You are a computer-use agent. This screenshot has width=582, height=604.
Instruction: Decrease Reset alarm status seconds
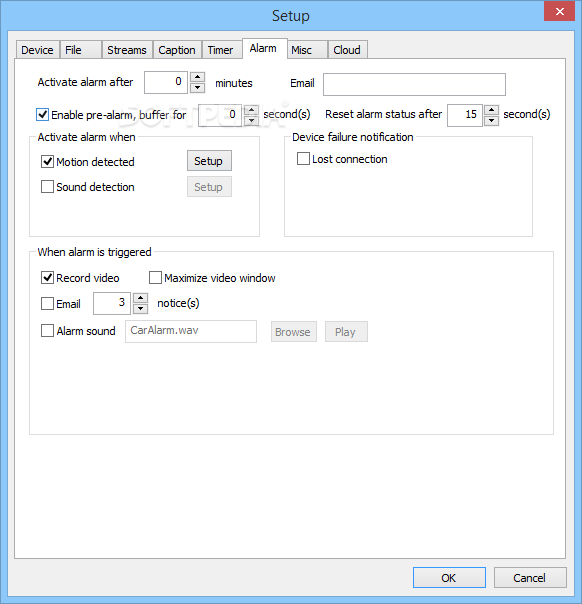click(491, 121)
